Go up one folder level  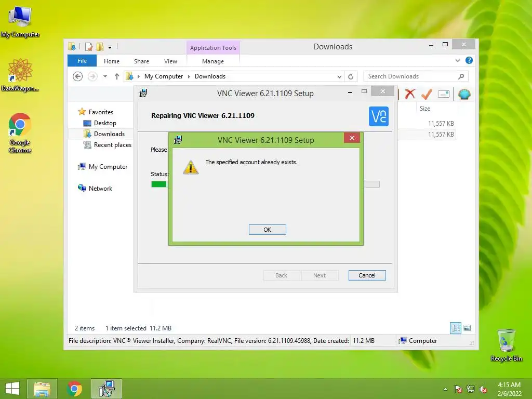click(117, 76)
